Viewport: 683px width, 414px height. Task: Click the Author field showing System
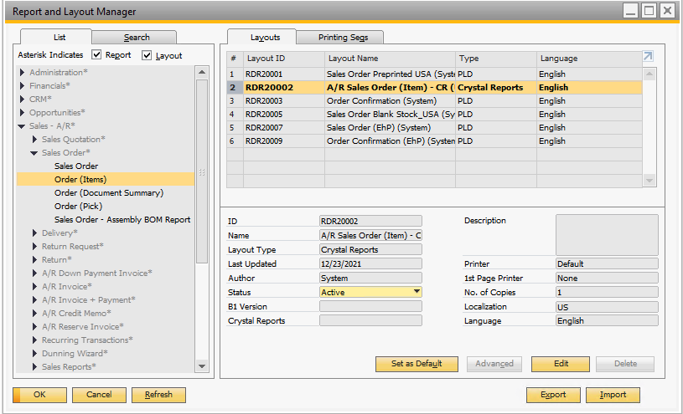(370, 278)
